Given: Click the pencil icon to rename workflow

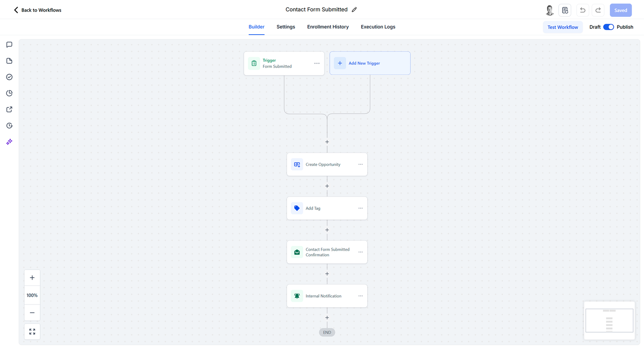Looking at the screenshot, I should pyautogui.click(x=354, y=10).
